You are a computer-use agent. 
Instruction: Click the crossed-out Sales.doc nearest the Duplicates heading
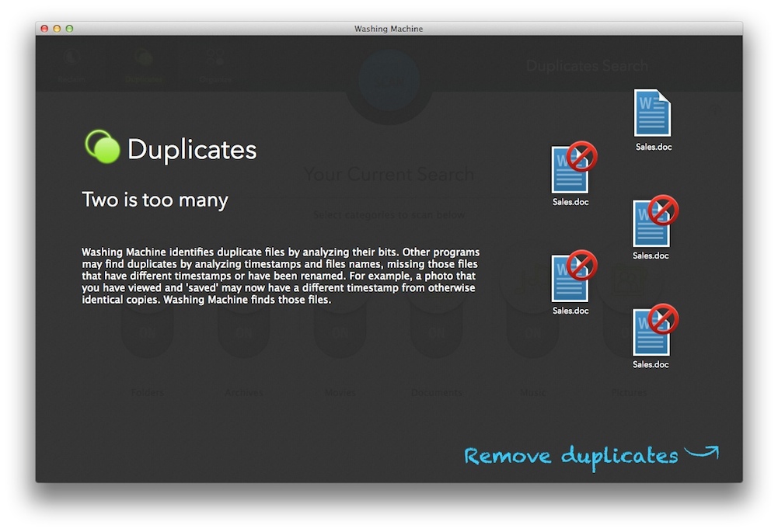573,168
